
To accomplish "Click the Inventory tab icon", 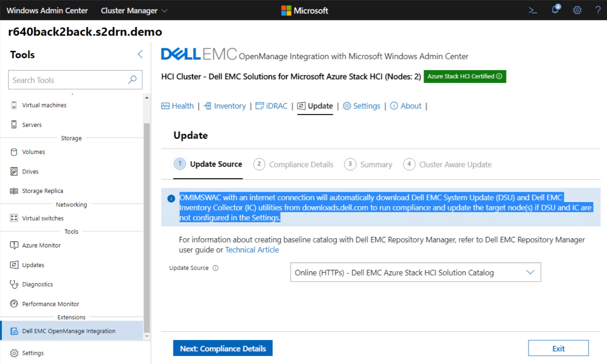I will click(x=208, y=106).
